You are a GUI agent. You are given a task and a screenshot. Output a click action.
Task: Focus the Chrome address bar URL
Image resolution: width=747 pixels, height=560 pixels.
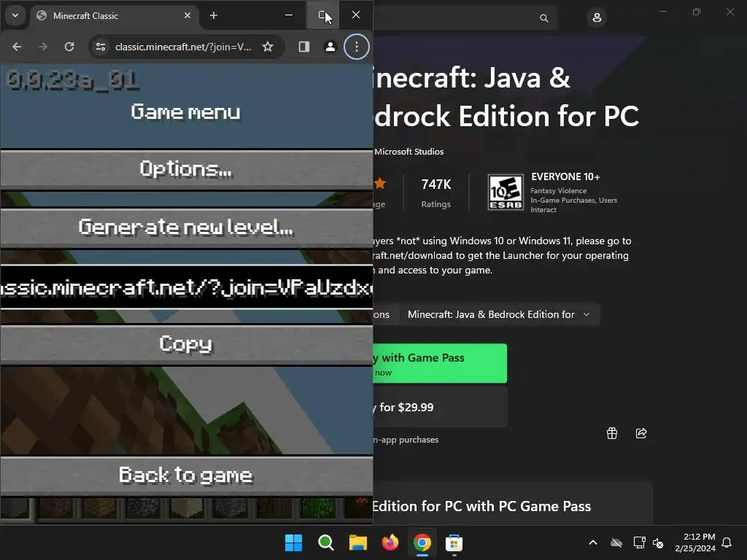[x=183, y=47]
